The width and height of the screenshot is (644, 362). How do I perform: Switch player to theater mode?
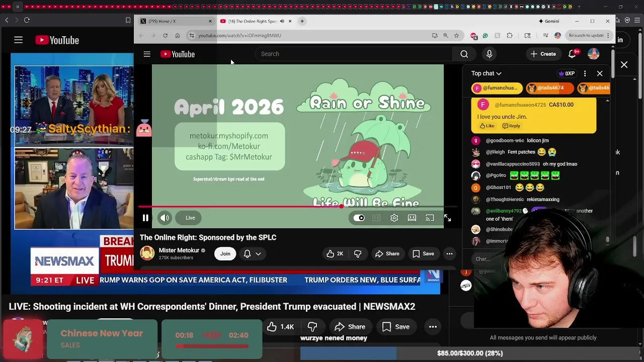click(x=412, y=218)
